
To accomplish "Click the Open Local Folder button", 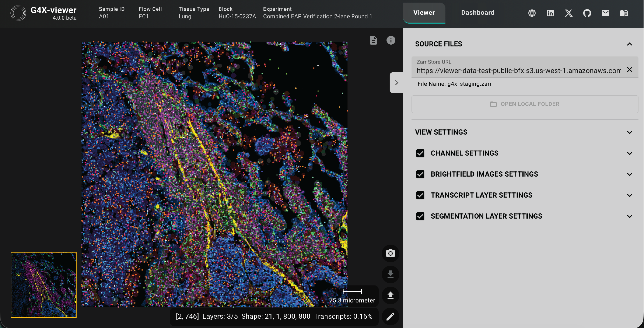I will 525,104.
